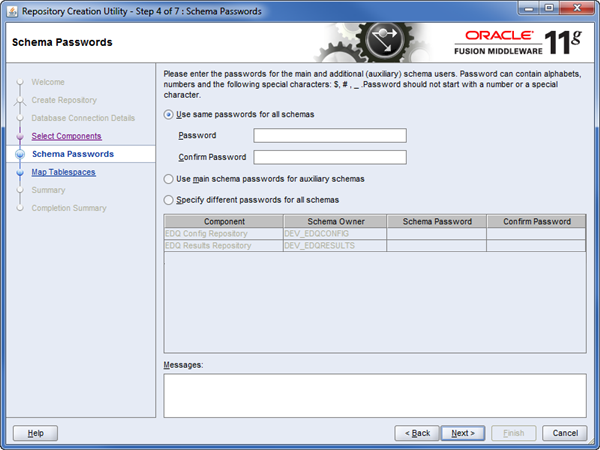600x450 pixels.
Task: Click the Messages text area
Action: [x=375, y=396]
